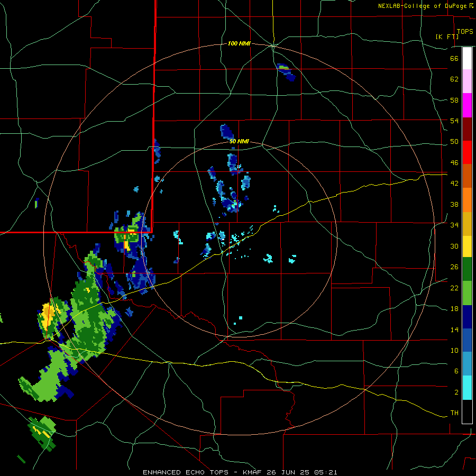This screenshot has width=476, height=476.
Task: Click the 58 legend value
Action: tap(454, 100)
